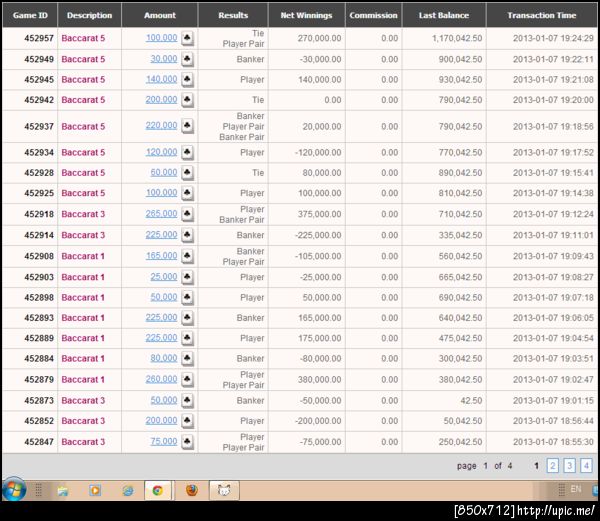Click the Net Winnings column header

(x=307, y=15)
